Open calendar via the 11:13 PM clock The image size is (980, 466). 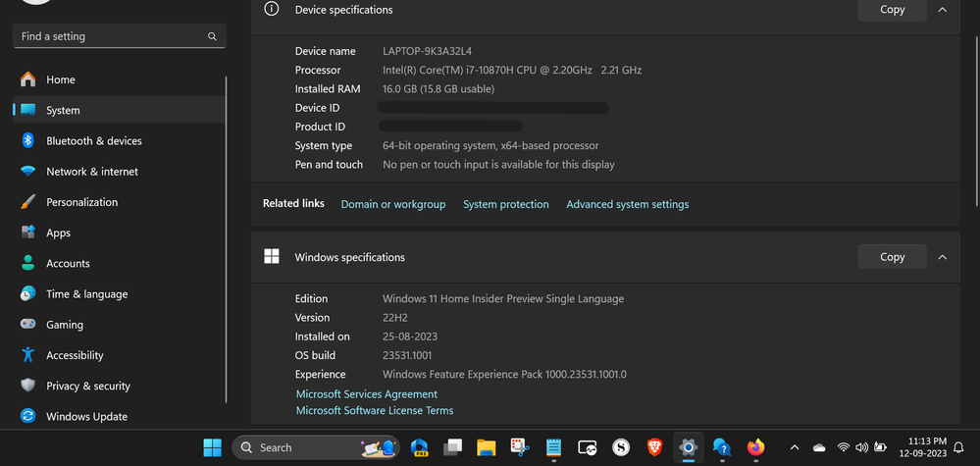923,447
